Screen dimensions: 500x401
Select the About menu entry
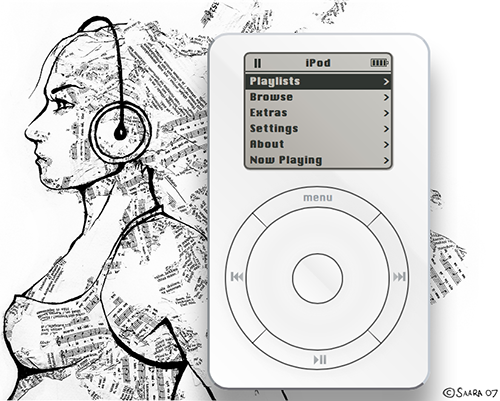click(318, 144)
